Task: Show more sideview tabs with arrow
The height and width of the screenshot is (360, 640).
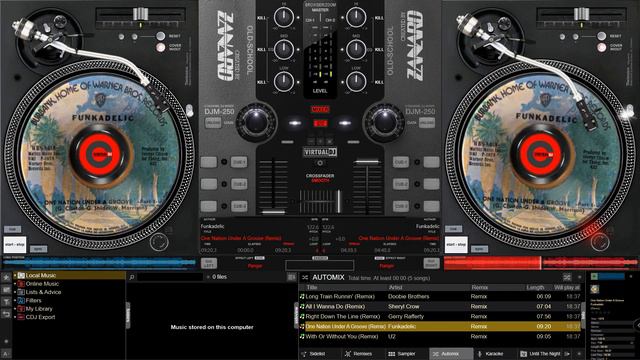Action: [567, 354]
